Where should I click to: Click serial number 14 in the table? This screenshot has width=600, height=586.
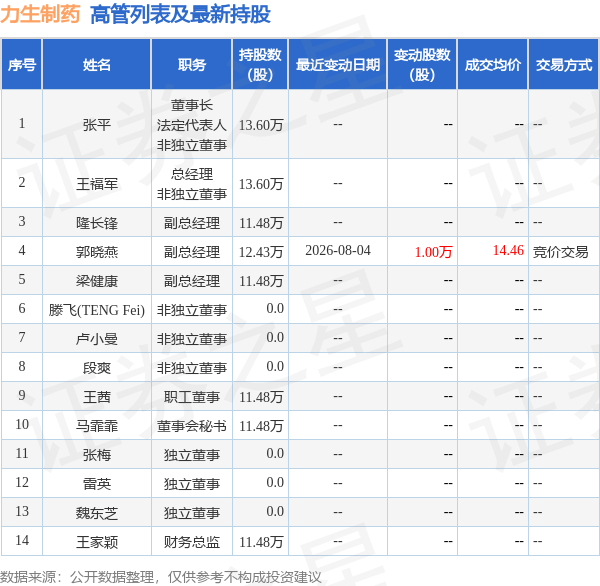pyautogui.click(x=22, y=540)
